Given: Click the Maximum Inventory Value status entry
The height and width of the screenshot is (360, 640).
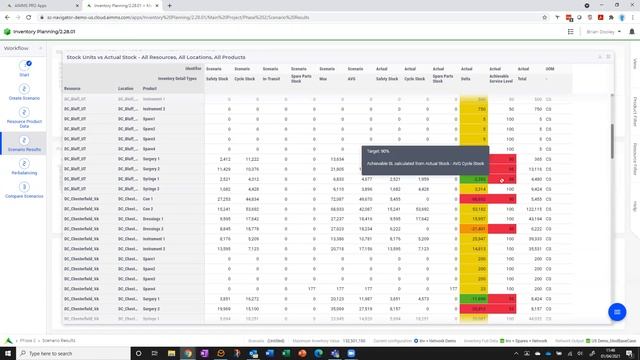Looking at the screenshot, I should (329, 340).
